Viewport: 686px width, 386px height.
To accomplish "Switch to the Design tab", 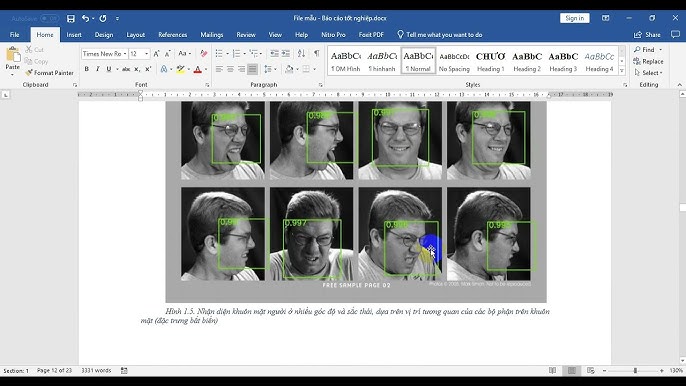I will (104, 35).
